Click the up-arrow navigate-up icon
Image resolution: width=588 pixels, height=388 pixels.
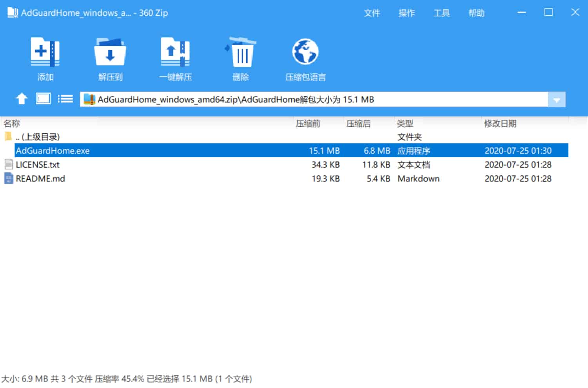22,99
